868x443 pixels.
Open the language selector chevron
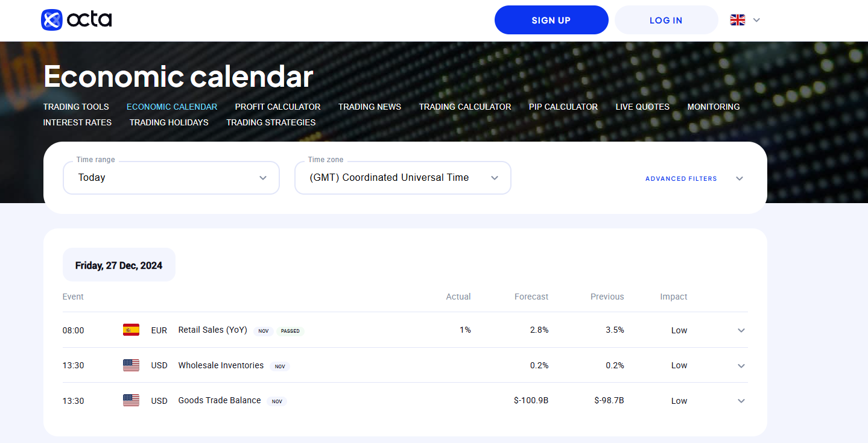(756, 20)
